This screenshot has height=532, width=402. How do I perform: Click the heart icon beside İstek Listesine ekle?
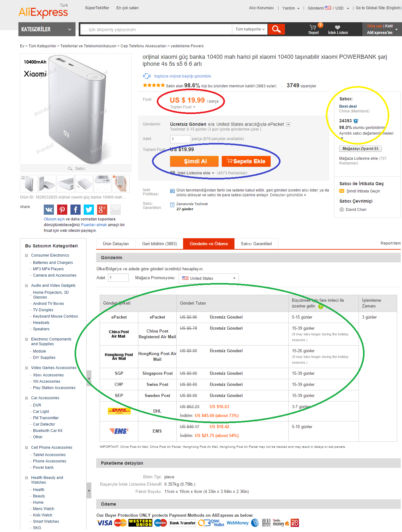[173, 173]
